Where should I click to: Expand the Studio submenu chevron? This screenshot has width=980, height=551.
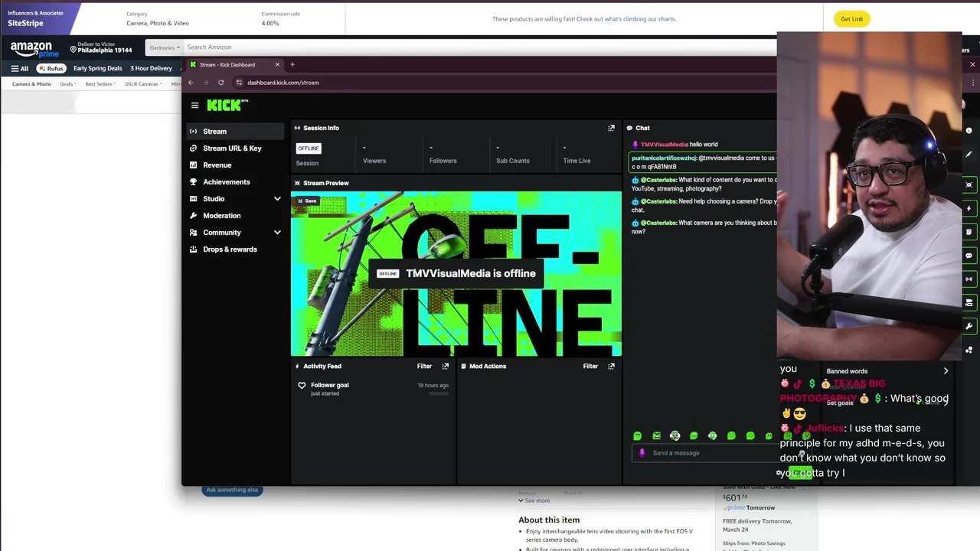[277, 199]
